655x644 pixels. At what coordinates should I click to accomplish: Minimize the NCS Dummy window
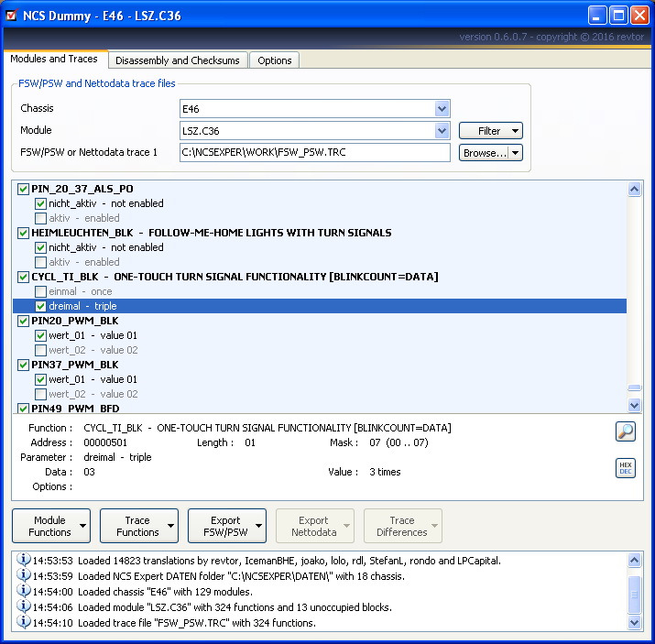click(x=596, y=16)
